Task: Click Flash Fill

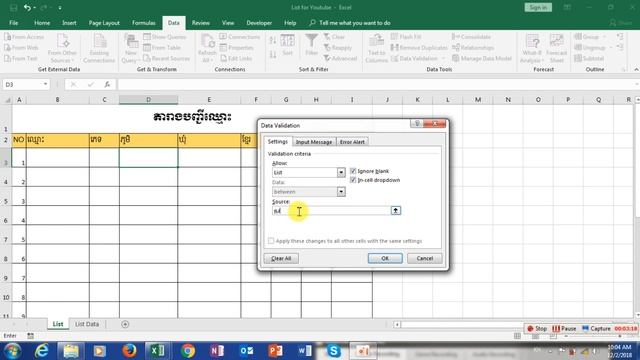Action: [406, 37]
